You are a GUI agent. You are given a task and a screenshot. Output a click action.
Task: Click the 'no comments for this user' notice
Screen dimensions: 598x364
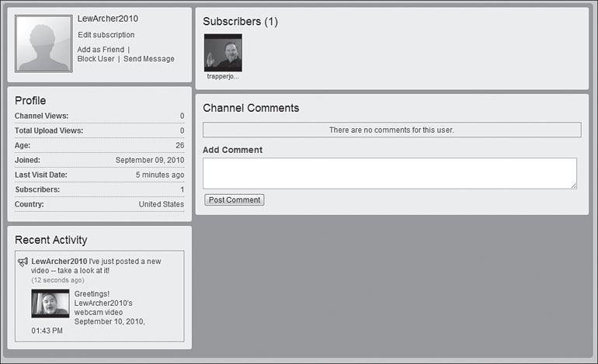point(391,130)
